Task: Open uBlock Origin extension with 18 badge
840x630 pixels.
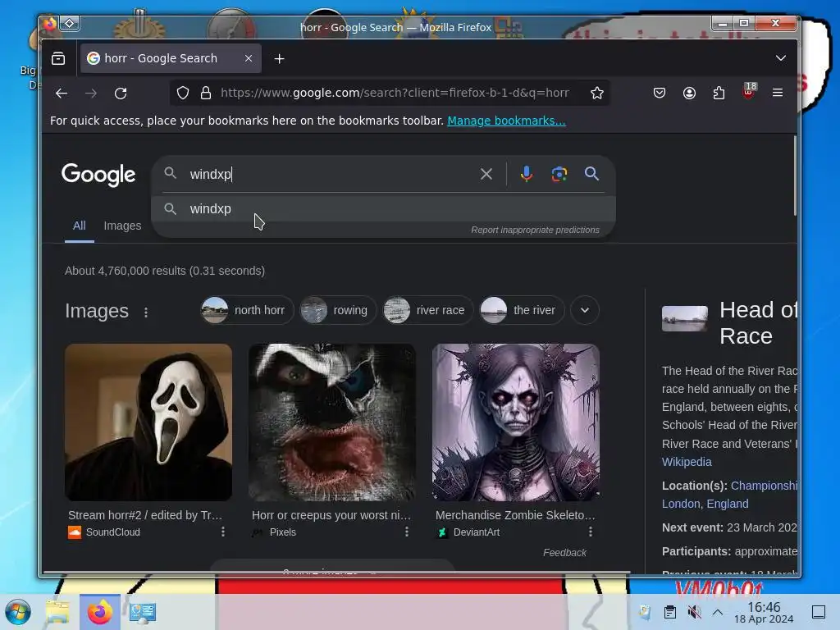Action: (749, 91)
